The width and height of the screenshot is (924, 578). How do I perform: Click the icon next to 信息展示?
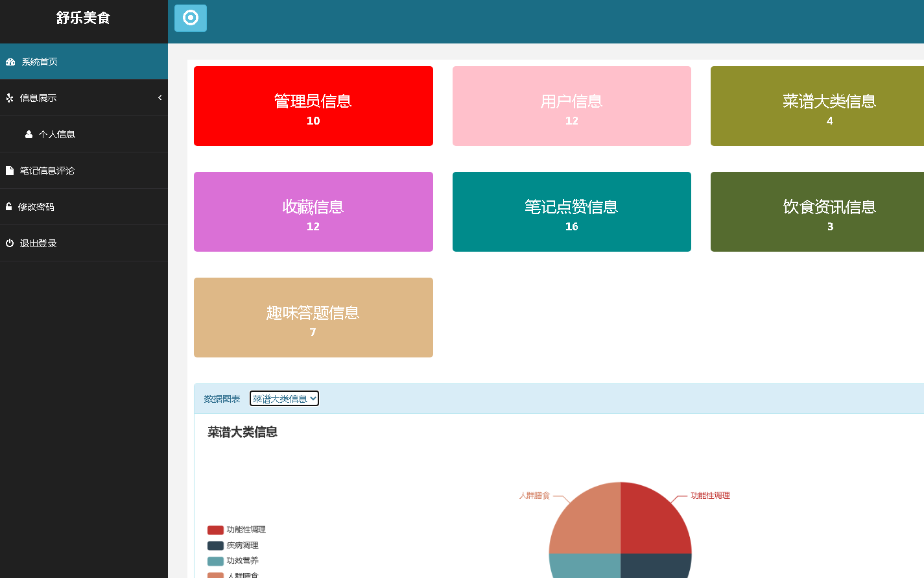10,98
